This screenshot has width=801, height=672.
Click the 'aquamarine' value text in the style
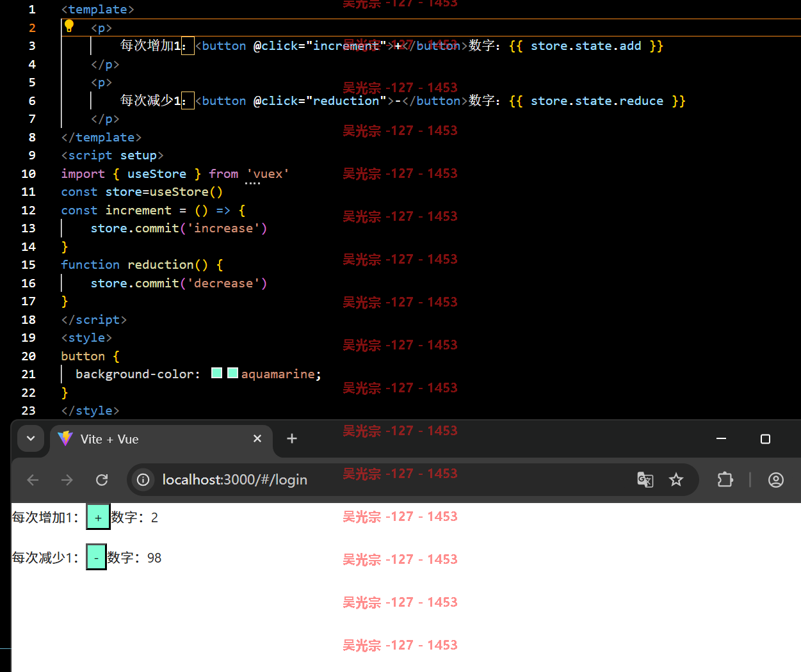278,374
